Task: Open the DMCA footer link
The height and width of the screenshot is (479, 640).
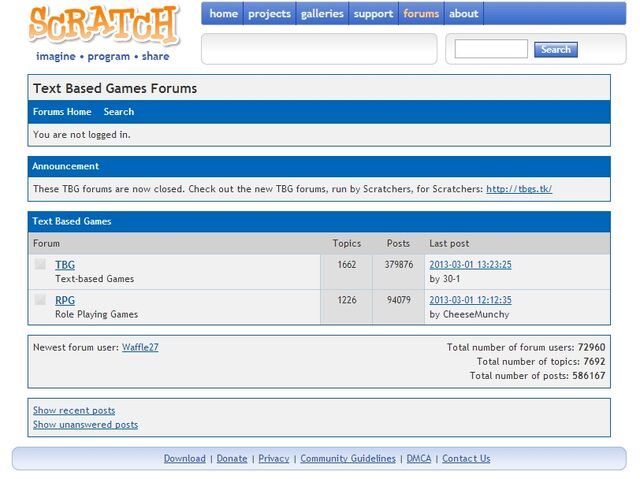Action: [x=419, y=459]
